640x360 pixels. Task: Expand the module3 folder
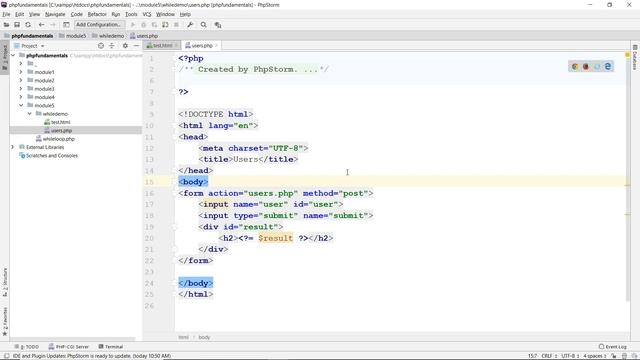click(21, 89)
